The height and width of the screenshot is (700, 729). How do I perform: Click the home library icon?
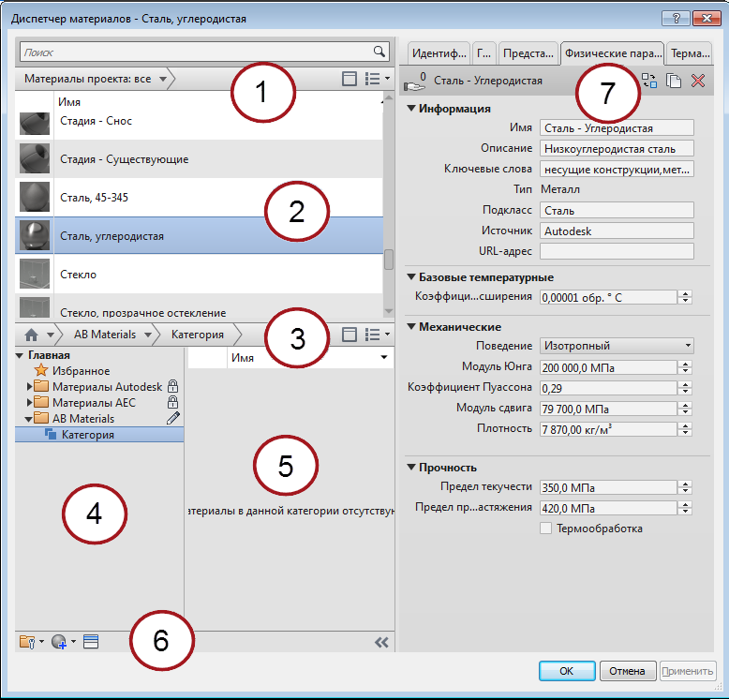tap(32, 335)
